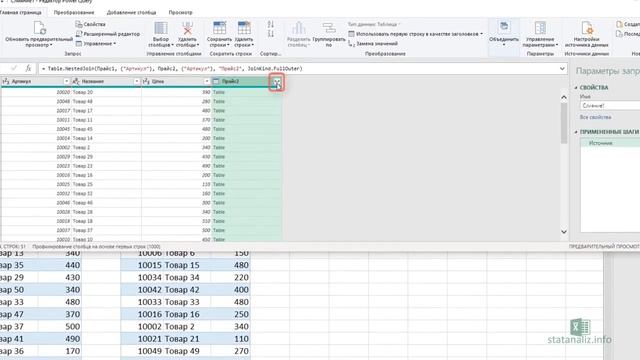Image resolution: width=640 pixels, height=360 pixels.
Task: Click the data type icon of Название column
Action: [x=76, y=82]
